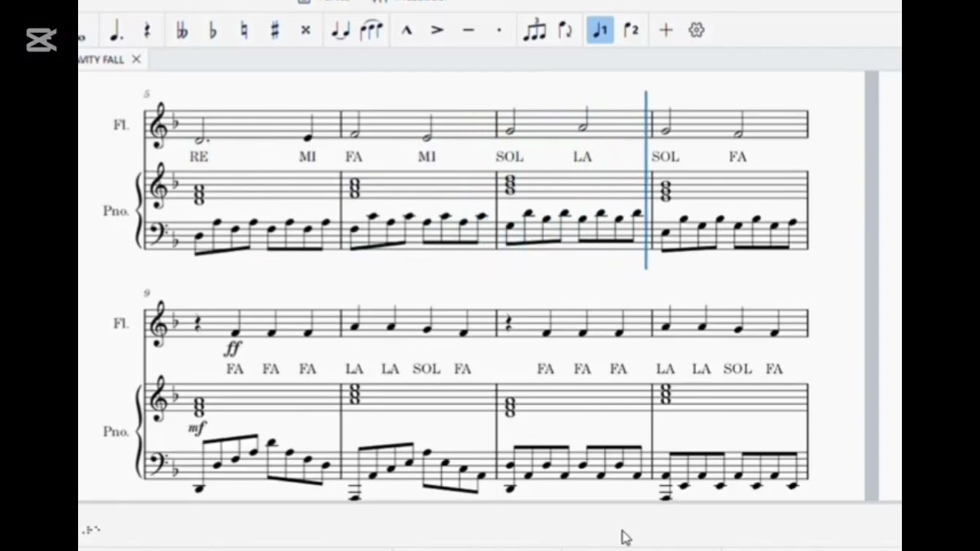
Task: Apply sharp accidental
Action: tap(274, 31)
